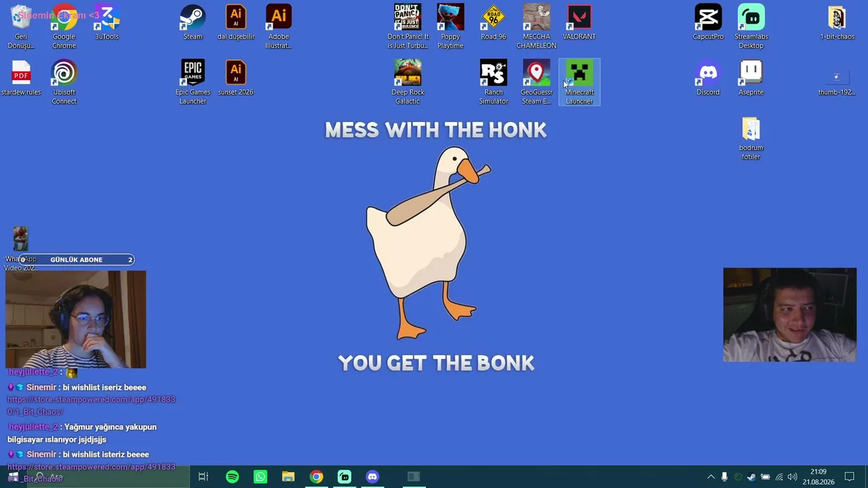The image size is (868, 488).
Task: Open WhatsApp from the taskbar
Action: tap(260, 476)
